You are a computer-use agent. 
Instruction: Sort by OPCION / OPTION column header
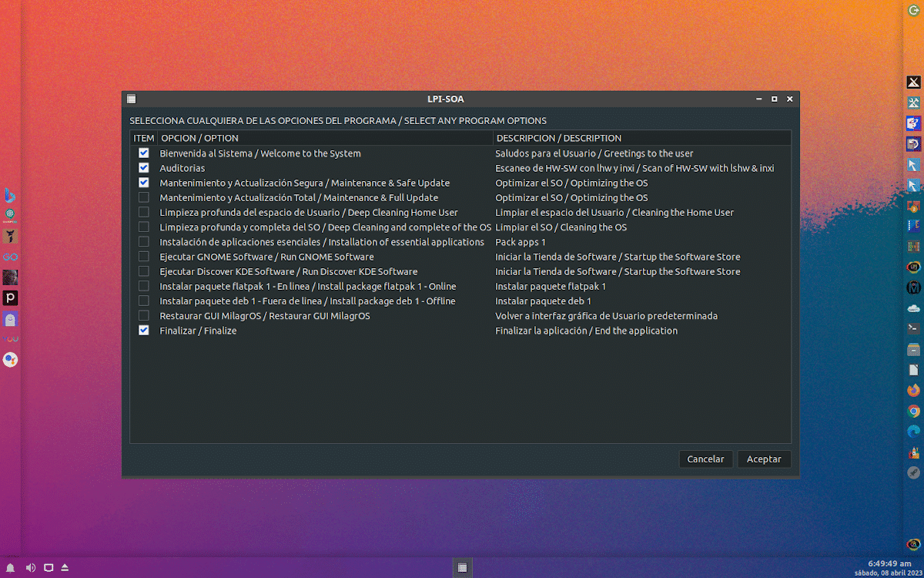coord(325,138)
